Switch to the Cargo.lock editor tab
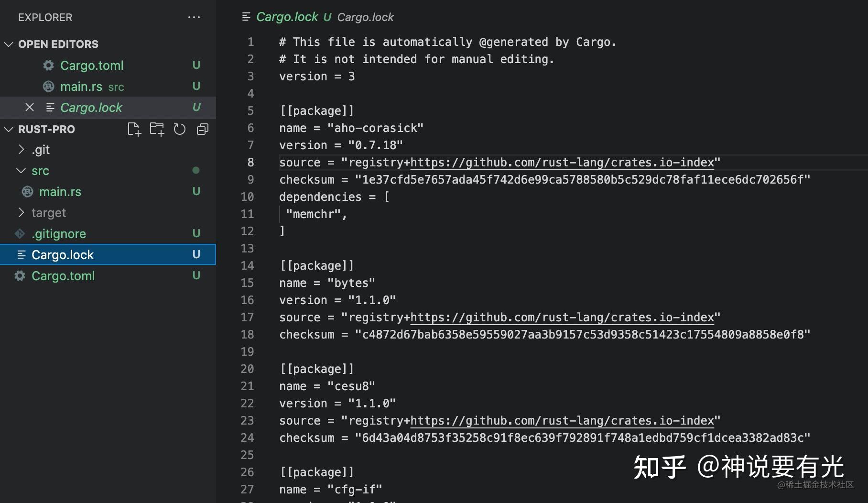Screen dimensions: 868x503 [x=287, y=17]
